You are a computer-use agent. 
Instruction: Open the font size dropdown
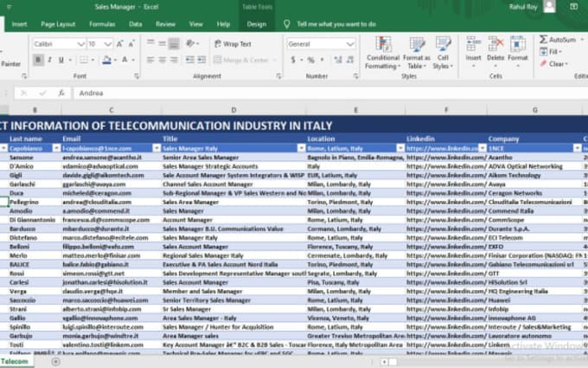pos(108,44)
